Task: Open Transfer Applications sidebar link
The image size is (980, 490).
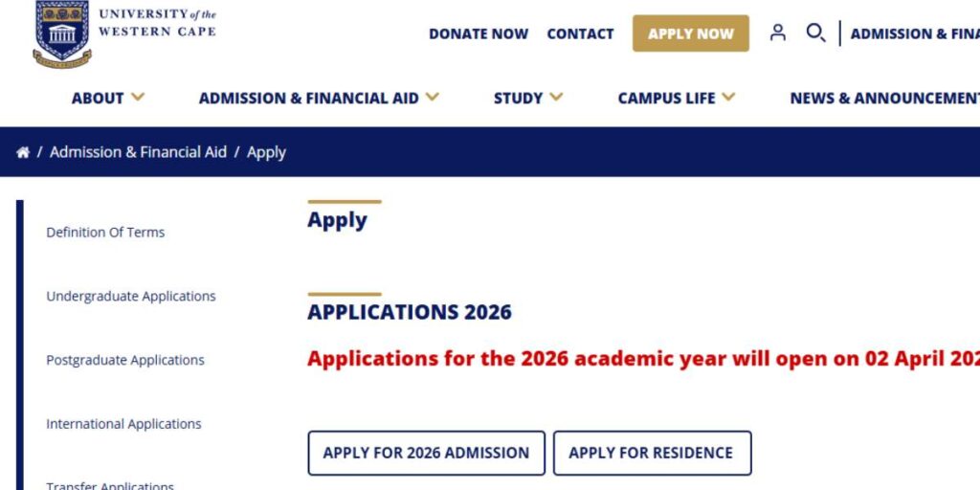Action: tap(110, 485)
